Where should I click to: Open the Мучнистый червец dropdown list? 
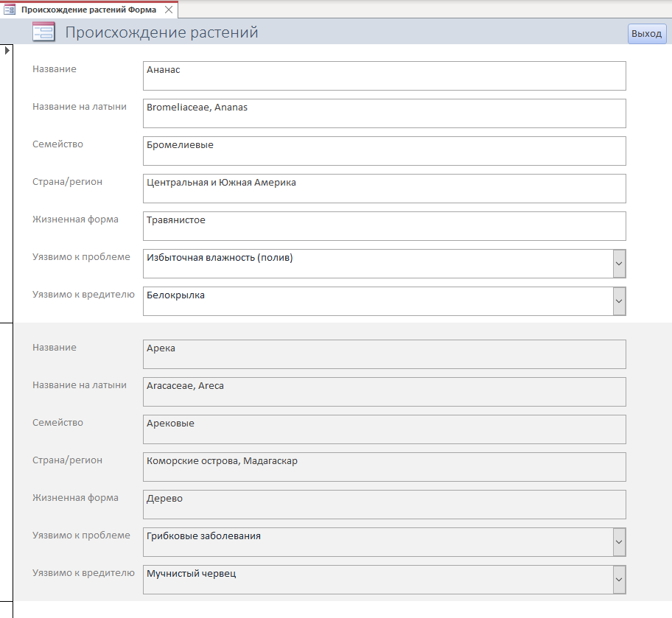tap(619, 580)
